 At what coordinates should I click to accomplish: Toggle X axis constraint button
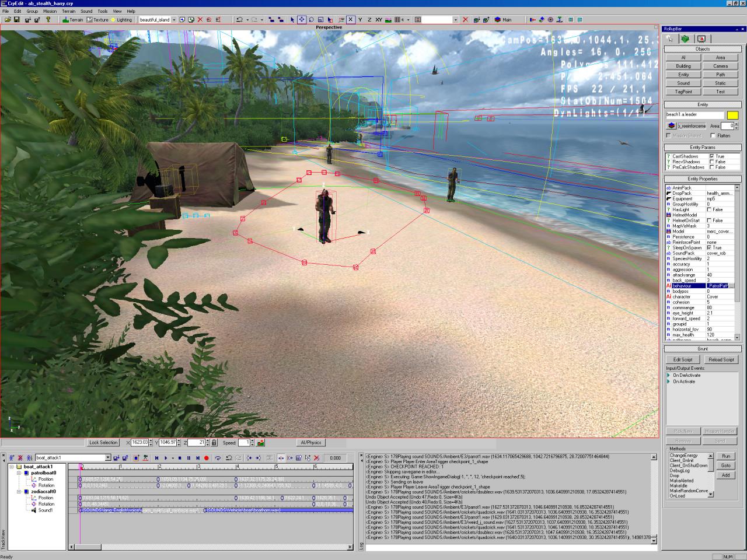pyautogui.click(x=351, y=20)
